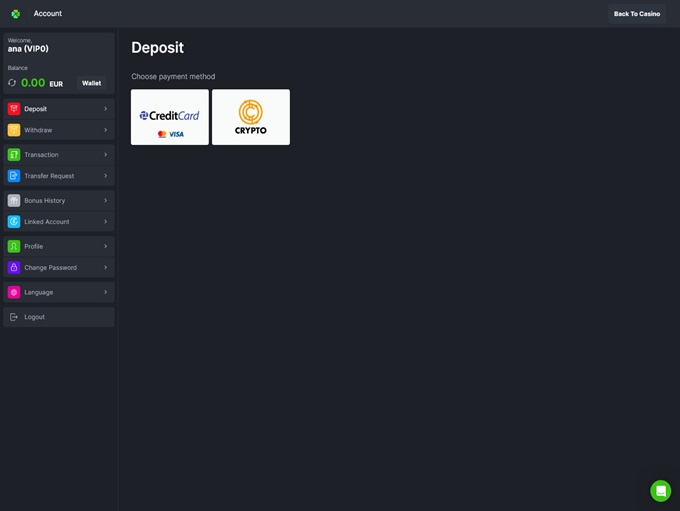680x511 pixels.
Task: Click the cyan Linked Account icon
Action: (x=14, y=222)
